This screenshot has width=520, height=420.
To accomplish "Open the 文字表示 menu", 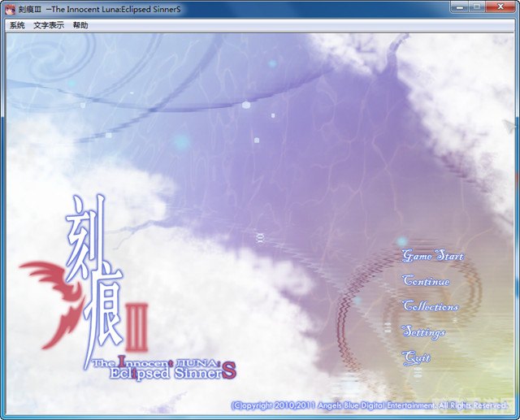I will pos(49,25).
